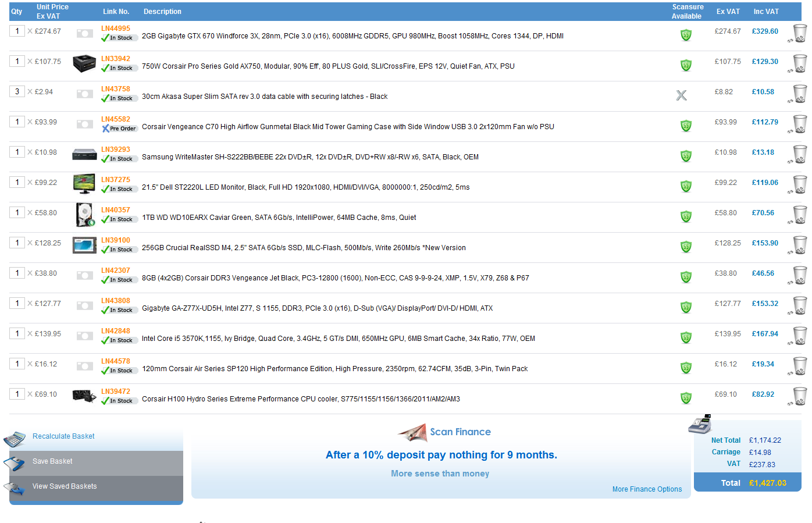This screenshot has height=523, width=812.
Task: Click Scansure shield for Crucial SSD
Action: tap(686, 247)
